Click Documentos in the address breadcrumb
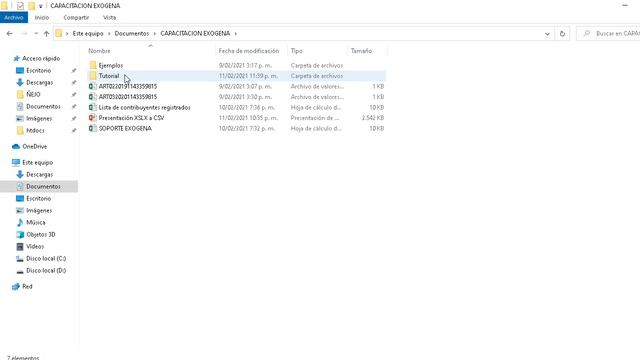 [131, 33]
